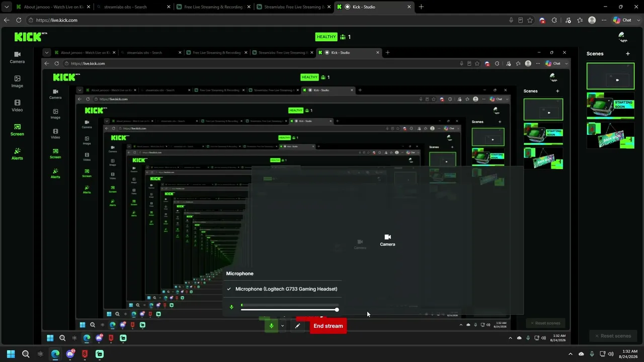Screen dimensions: 644x362
Task: Expand the browser tab search dropdown
Action: click(7, 7)
